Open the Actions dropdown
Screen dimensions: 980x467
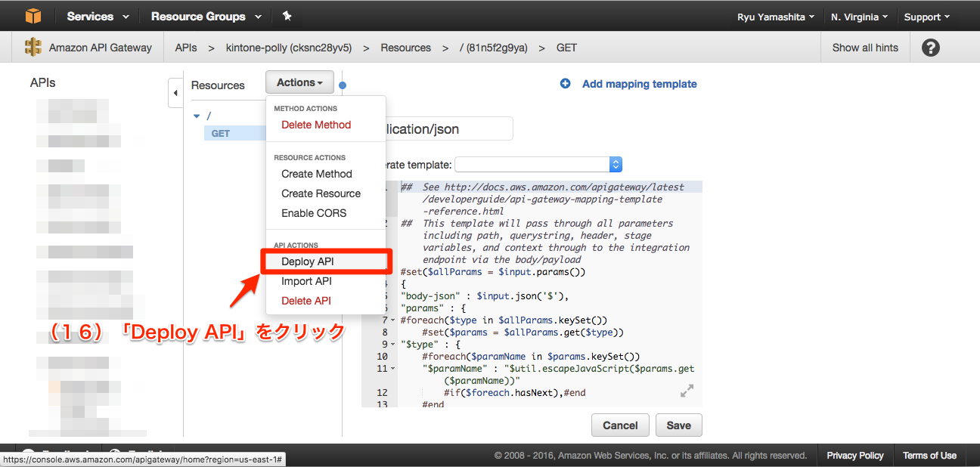(299, 82)
